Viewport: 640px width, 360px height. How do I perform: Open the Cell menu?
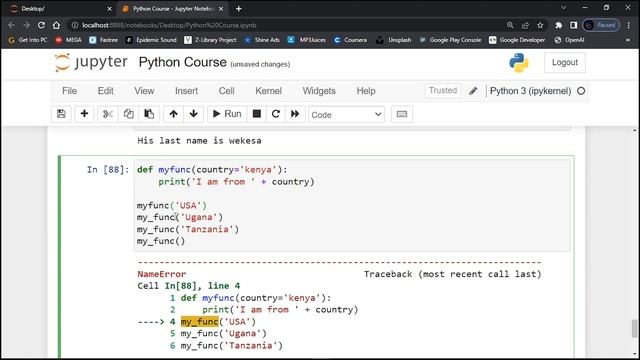[226, 91]
